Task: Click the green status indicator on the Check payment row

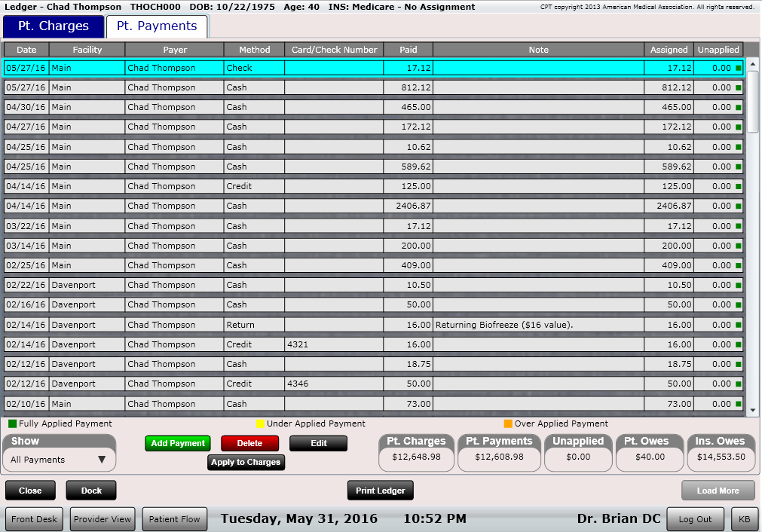Action: (x=738, y=67)
